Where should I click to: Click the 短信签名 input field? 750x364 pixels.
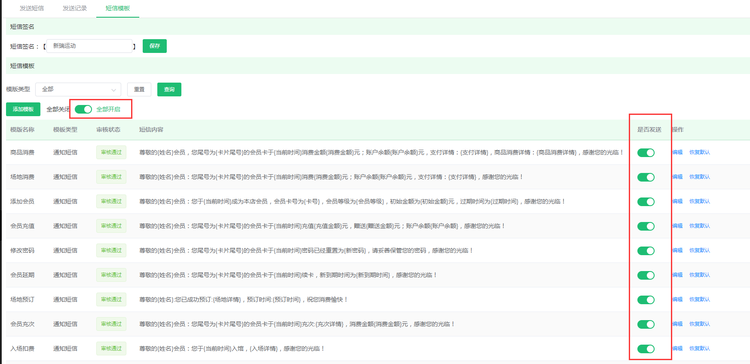tap(89, 46)
